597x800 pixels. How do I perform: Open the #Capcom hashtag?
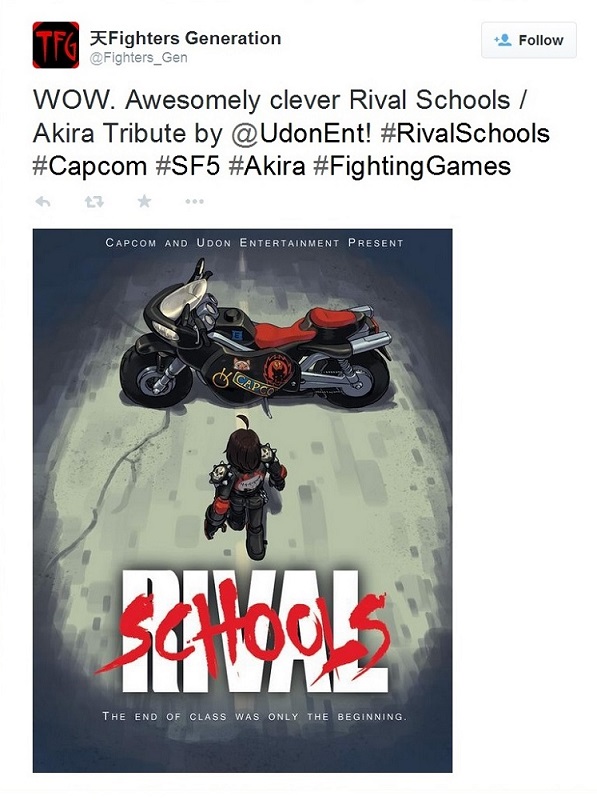[89, 166]
